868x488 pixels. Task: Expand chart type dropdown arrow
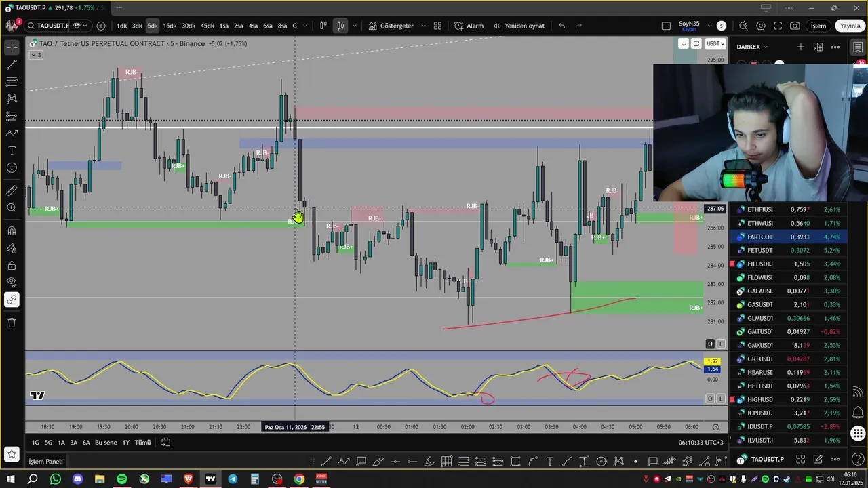pos(354,26)
